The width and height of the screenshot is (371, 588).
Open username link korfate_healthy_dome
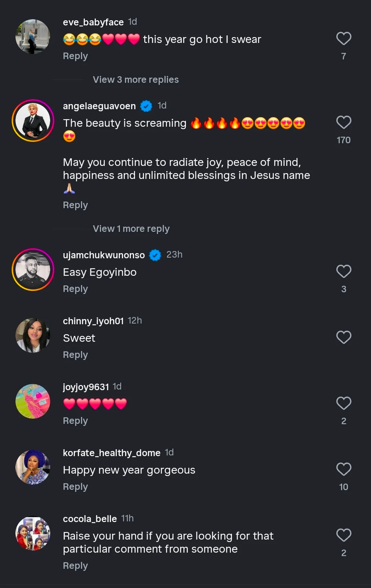112,453
